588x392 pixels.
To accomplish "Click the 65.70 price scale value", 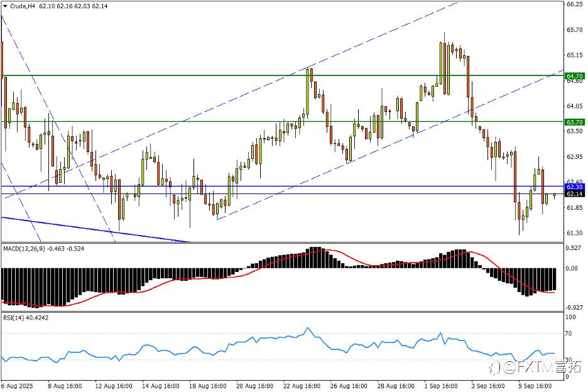I will [x=575, y=30].
